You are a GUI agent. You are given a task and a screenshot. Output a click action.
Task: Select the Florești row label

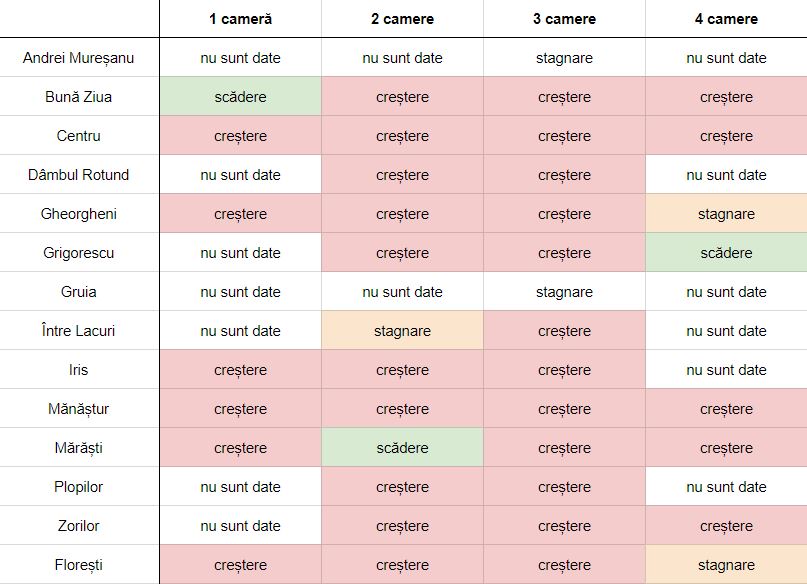coord(78,565)
